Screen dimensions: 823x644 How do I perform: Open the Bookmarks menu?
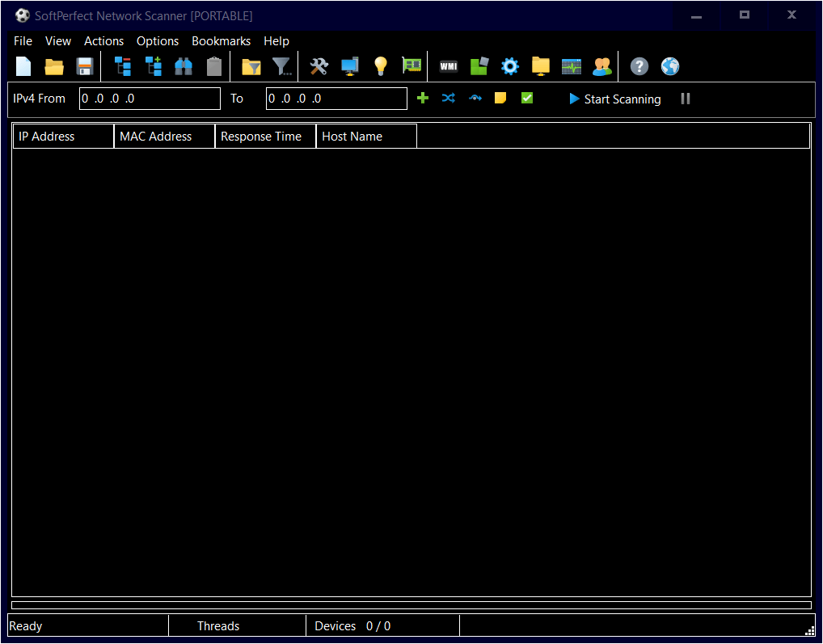tap(221, 41)
